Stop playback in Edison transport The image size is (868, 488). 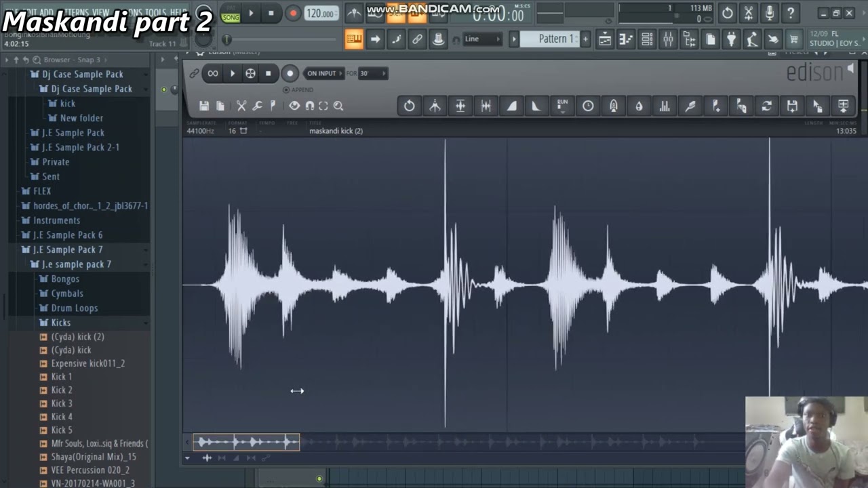(x=269, y=73)
